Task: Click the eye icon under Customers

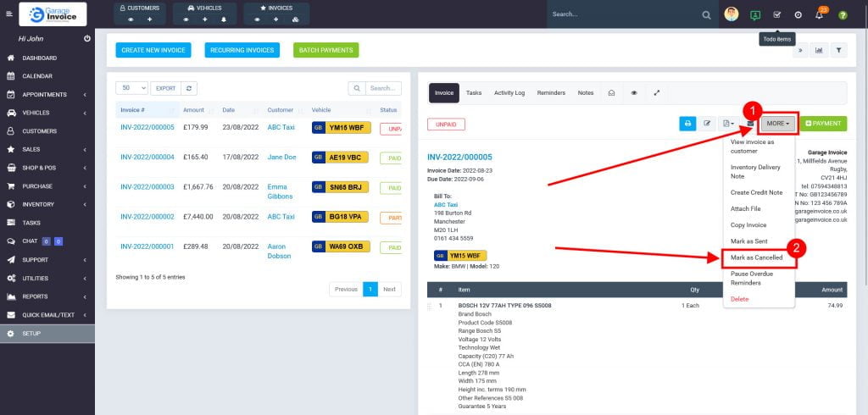Action: click(130, 19)
